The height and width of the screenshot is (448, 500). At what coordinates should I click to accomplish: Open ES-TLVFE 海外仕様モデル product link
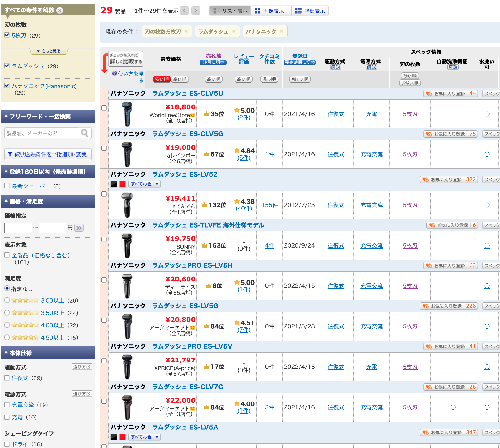[208, 225]
